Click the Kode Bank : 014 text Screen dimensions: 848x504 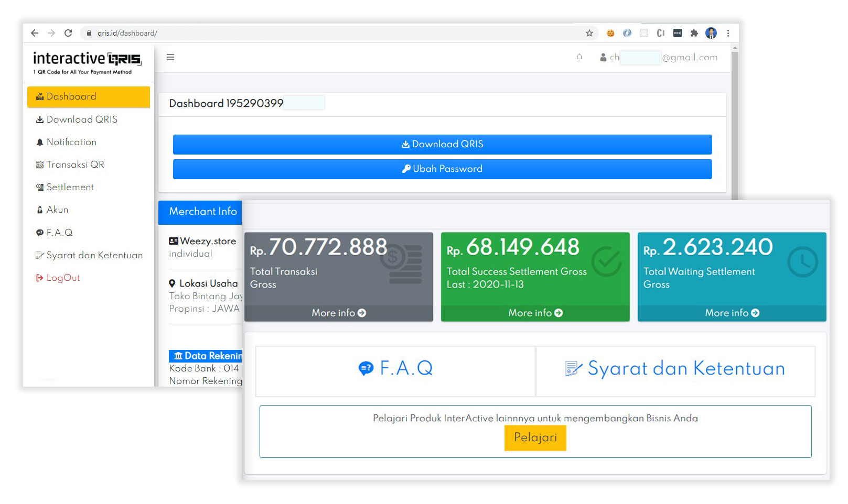204,368
